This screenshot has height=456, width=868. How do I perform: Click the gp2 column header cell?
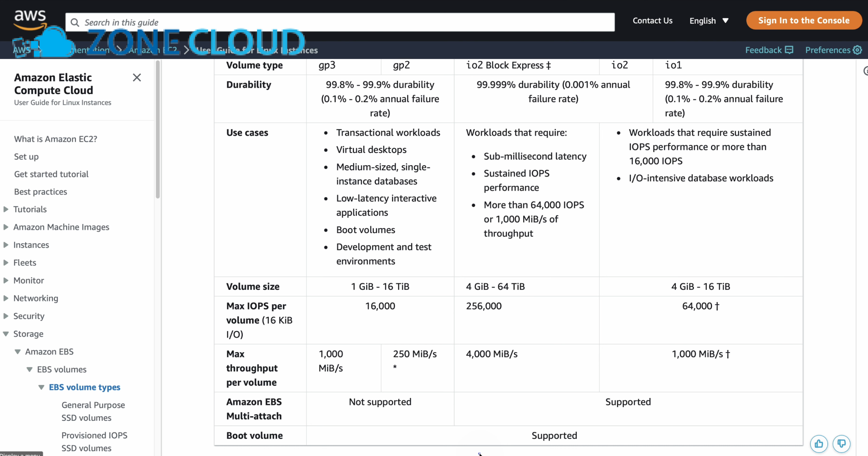[417, 65]
